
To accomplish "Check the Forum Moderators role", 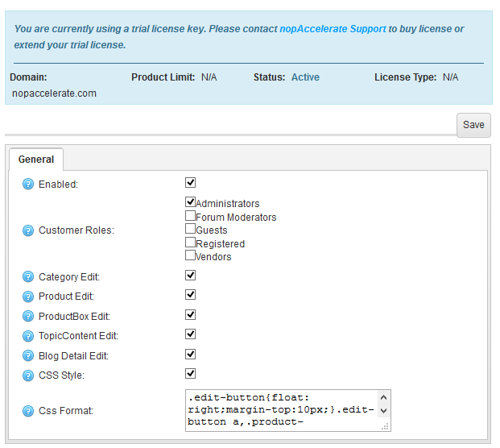I will point(191,216).
